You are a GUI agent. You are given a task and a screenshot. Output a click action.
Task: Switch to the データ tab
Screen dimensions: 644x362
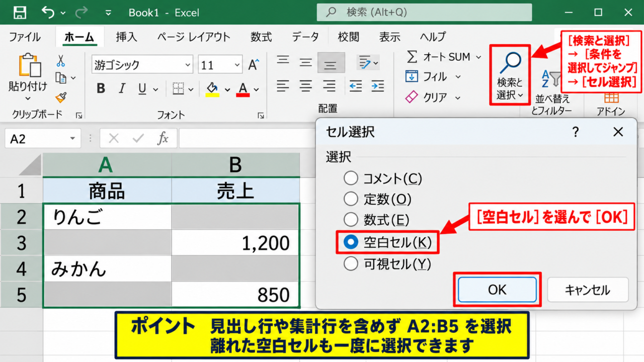[305, 37]
